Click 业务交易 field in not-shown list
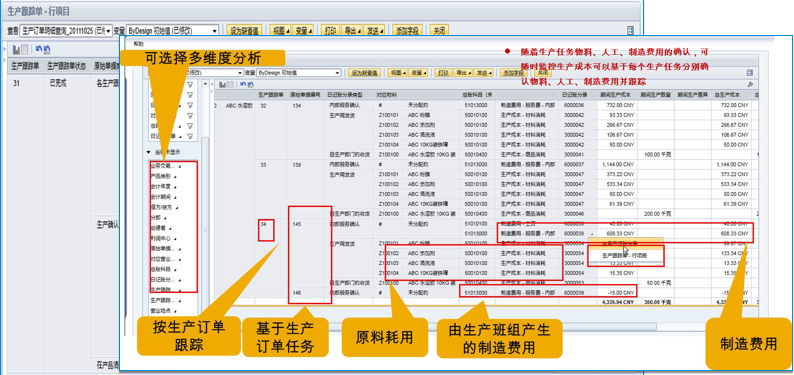 (165, 166)
